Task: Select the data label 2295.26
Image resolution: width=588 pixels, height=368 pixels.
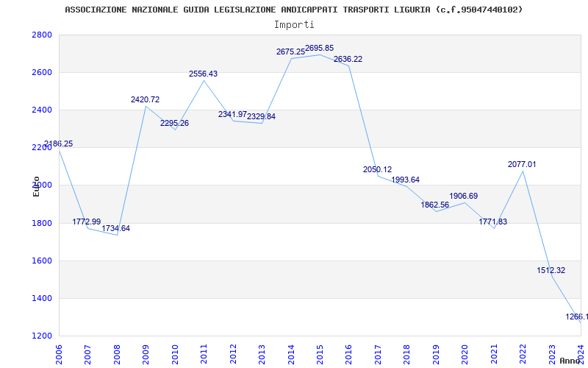Action: coord(174,123)
